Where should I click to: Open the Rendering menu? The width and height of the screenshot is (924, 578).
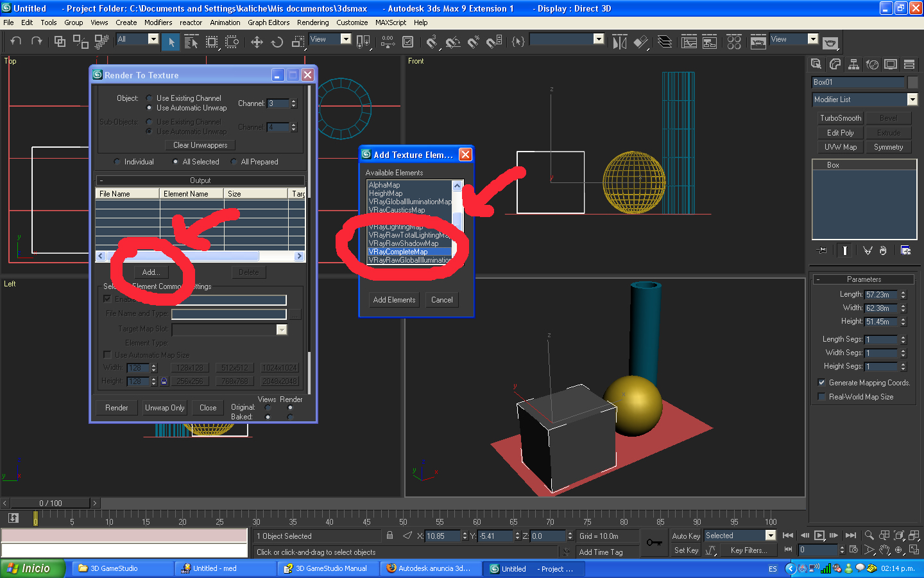(x=313, y=22)
